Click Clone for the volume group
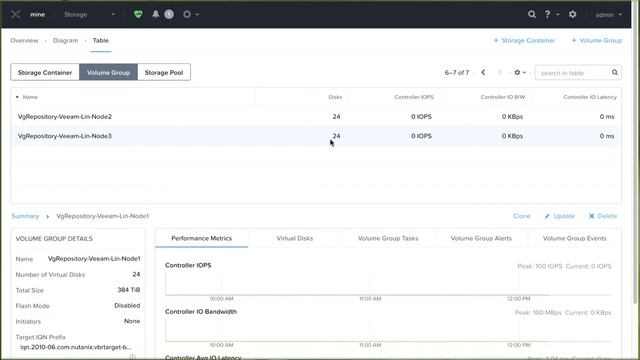Image resolution: width=640 pixels, height=360 pixels. click(x=522, y=216)
